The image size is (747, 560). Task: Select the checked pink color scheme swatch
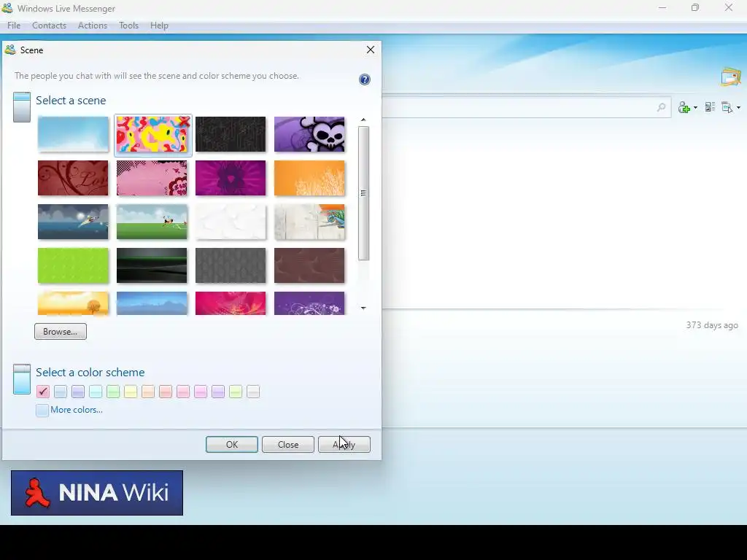[43, 392]
